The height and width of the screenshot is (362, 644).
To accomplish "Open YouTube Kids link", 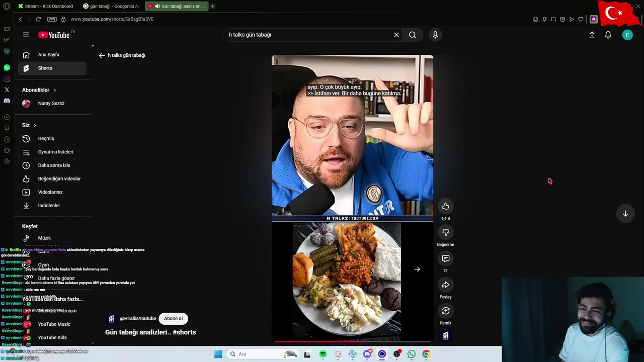I will click(x=52, y=337).
